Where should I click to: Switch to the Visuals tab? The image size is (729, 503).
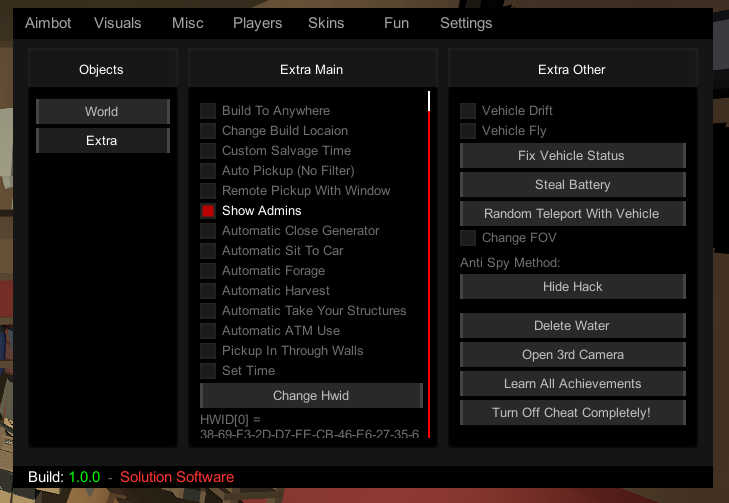click(x=118, y=23)
